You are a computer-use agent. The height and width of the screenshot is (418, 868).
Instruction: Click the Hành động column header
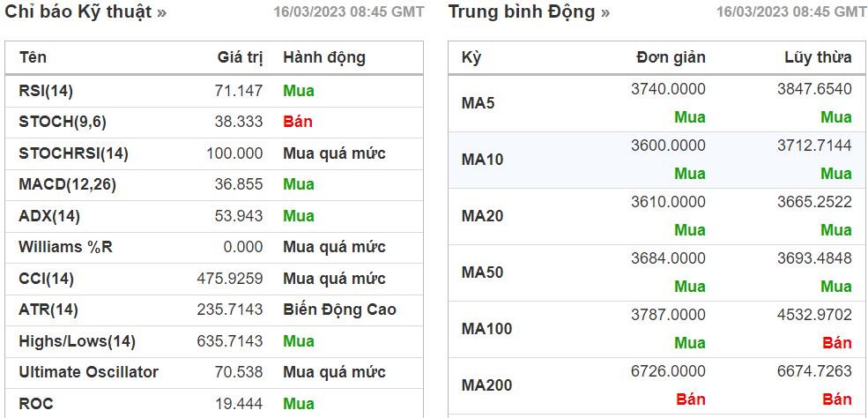(324, 57)
